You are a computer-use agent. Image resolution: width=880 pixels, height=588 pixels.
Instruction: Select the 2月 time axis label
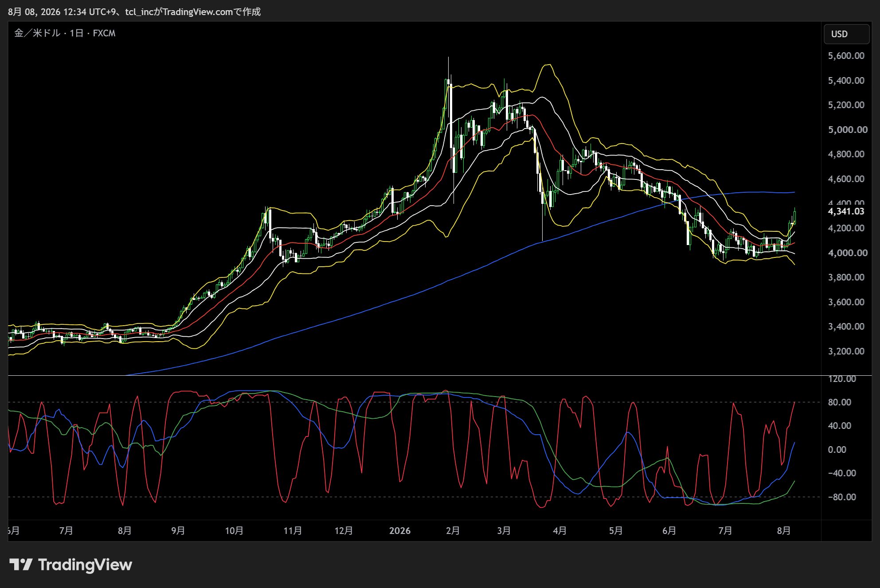point(453,531)
